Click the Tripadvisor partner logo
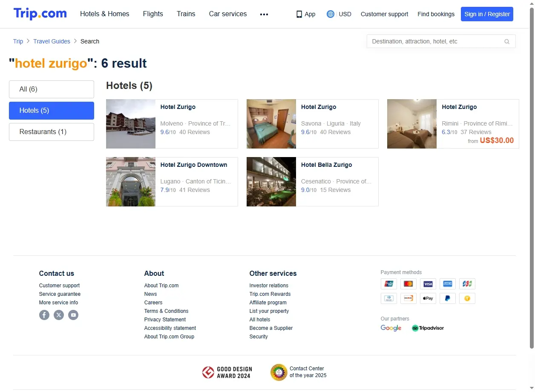This screenshot has width=535, height=392. 428,328
